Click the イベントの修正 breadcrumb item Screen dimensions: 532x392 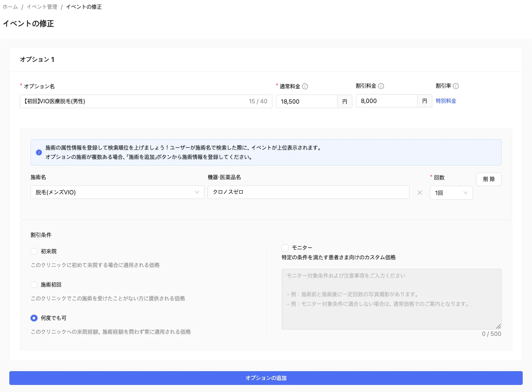point(84,7)
